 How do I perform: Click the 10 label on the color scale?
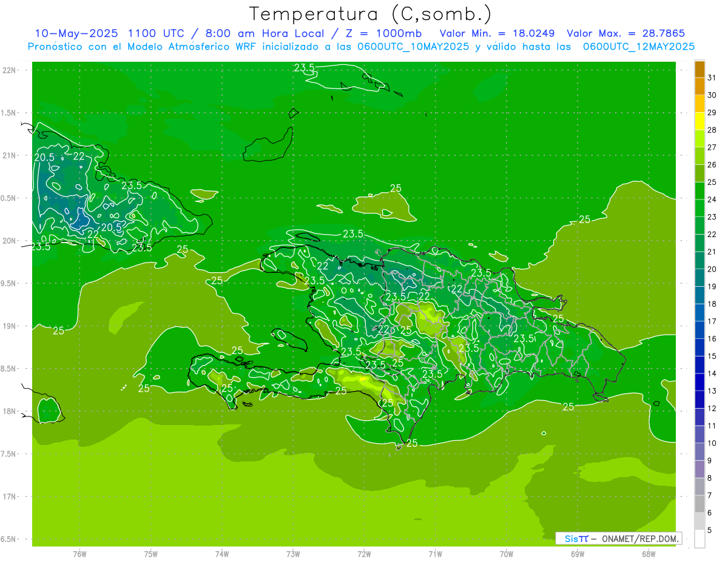[x=712, y=444]
